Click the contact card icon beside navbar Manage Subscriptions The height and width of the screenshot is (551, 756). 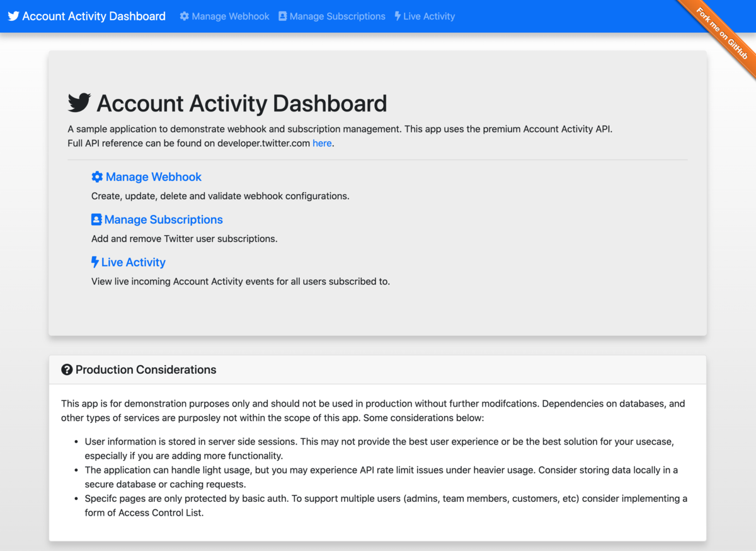(282, 16)
